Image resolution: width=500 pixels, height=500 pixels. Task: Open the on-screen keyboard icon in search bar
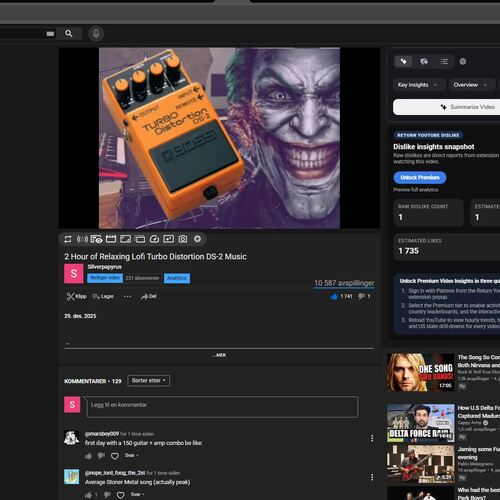[x=50, y=34]
